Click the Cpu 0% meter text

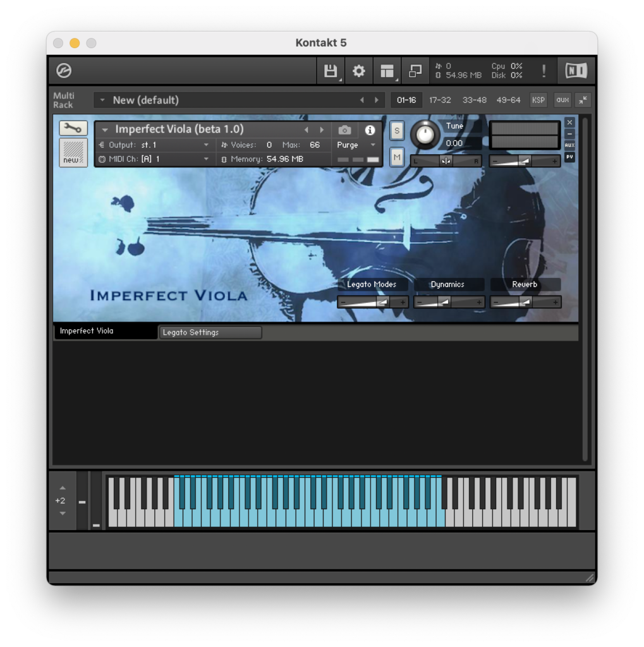point(507,66)
